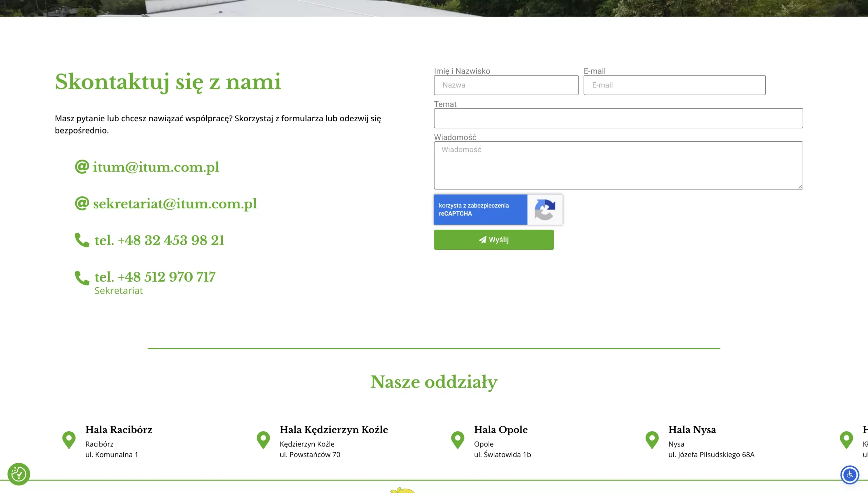Focus the E-mail input field

pos(674,85)
